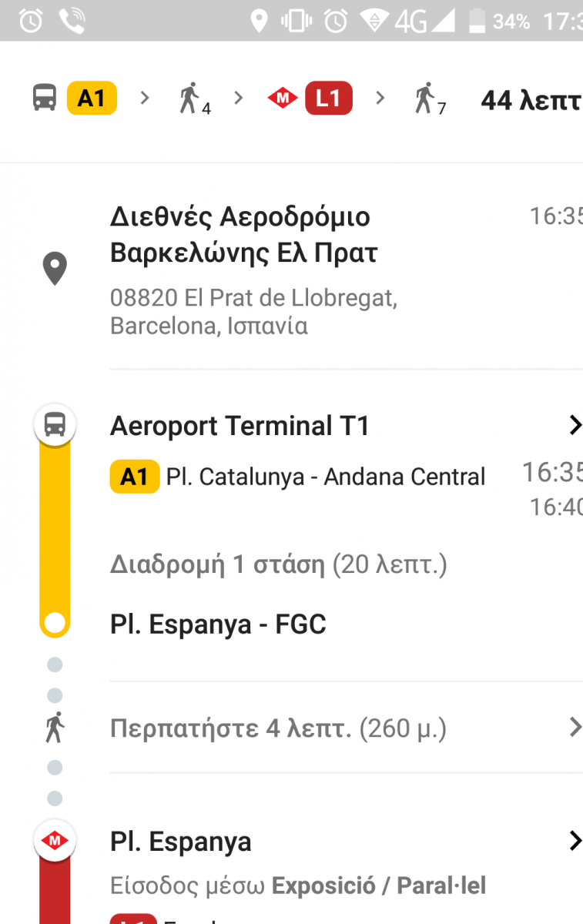This screenshot has width=583, height=924.
Task: Tap the first walking icon in route summary
Action: [190, 99]
